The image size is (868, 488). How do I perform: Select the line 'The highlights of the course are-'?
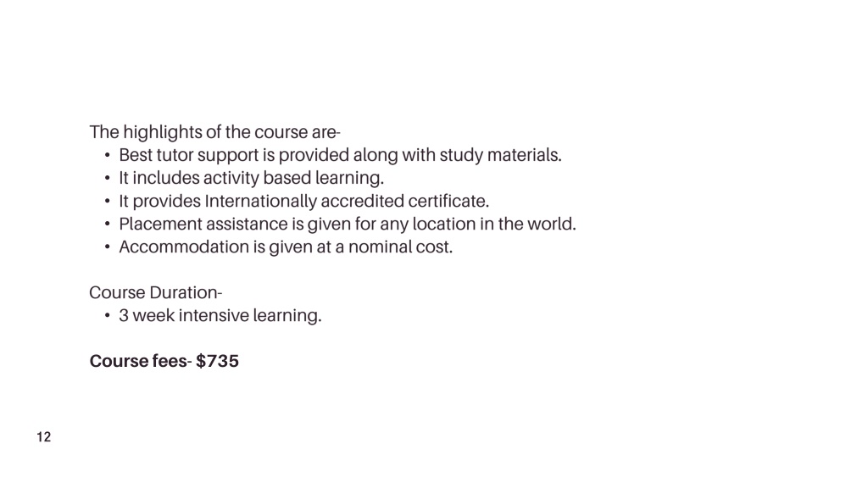pyautogui.click(x=214, y=132)
